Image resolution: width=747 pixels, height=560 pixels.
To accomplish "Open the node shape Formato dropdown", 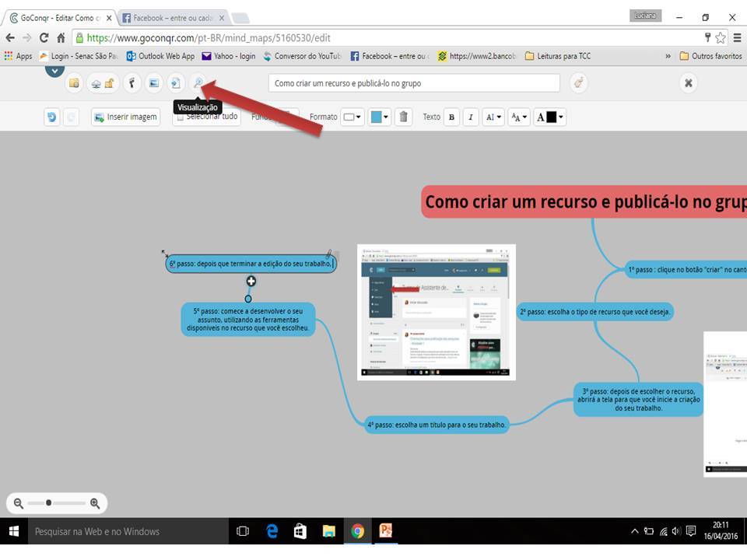I will click(352, 117).
